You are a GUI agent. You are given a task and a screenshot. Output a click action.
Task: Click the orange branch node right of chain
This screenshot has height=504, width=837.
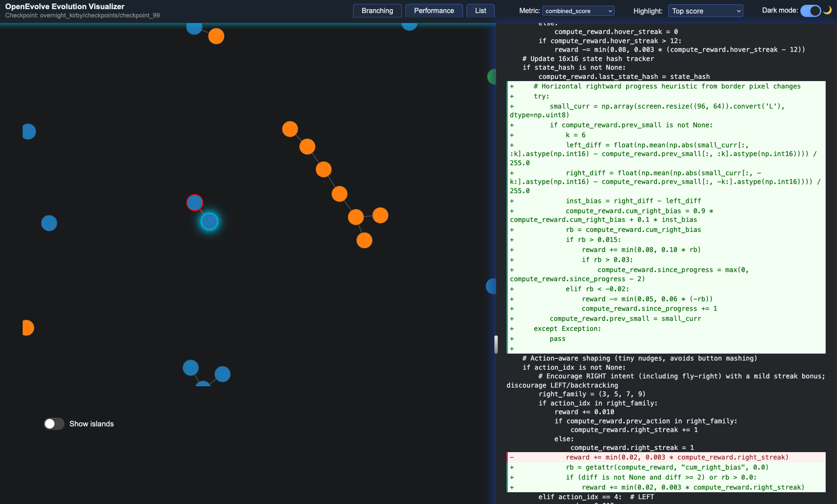pos(380,215)
